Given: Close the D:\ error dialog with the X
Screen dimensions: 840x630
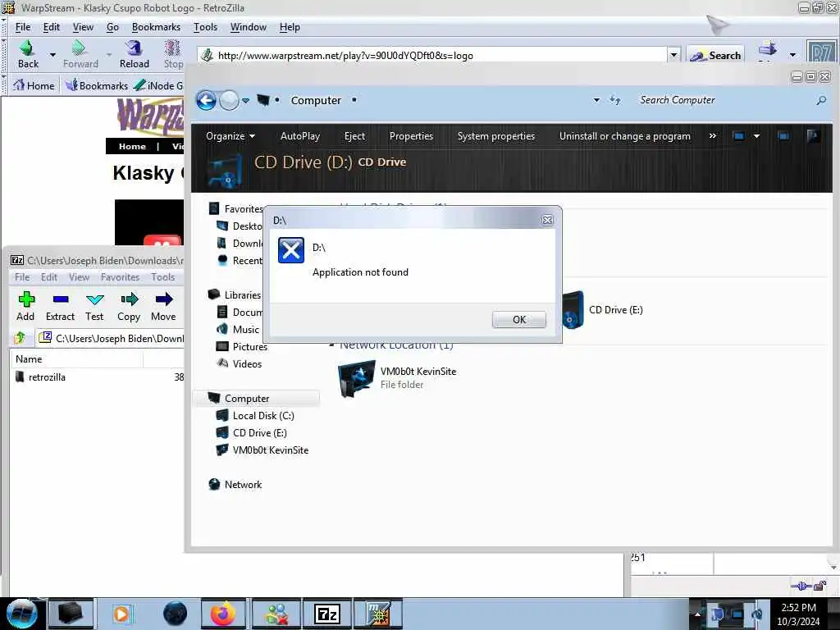Looking at the screenshot, I should (547, 220).
